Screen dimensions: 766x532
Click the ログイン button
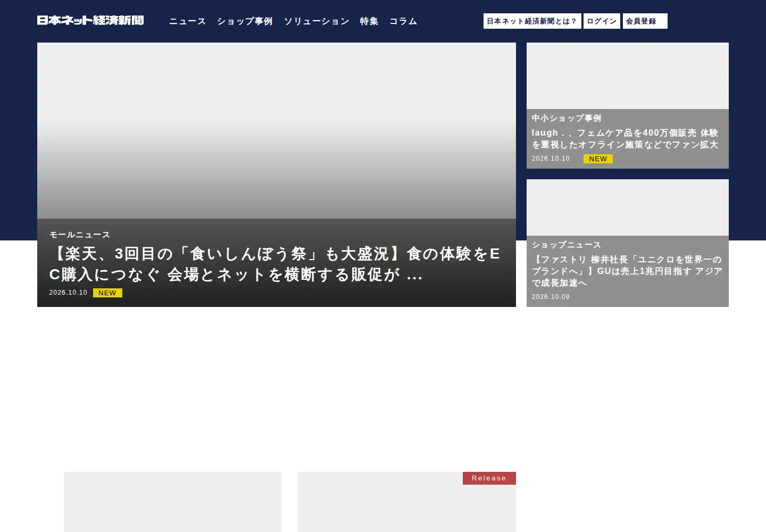pos(602,21)
